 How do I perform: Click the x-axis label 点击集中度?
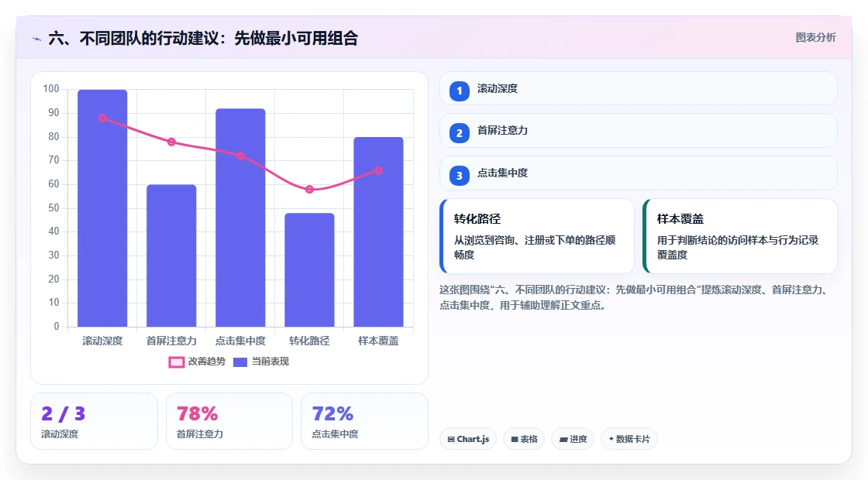click(240, 341)
